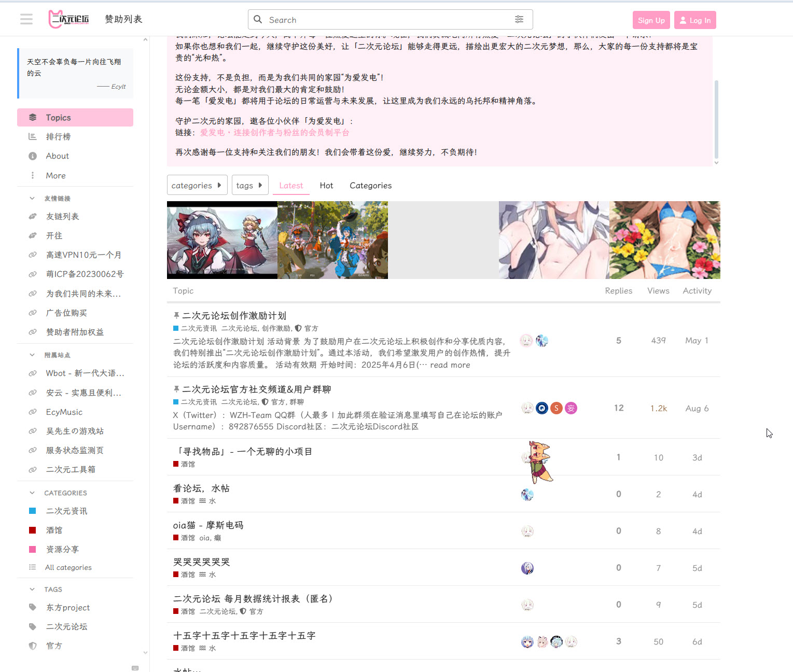
Task: Sort topics by Views column header
Action: [x=658, y=291]
